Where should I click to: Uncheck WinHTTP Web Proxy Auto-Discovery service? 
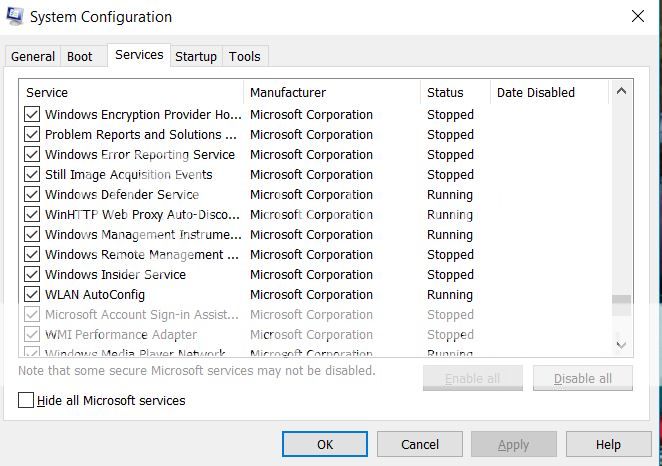tap(32, 214)
